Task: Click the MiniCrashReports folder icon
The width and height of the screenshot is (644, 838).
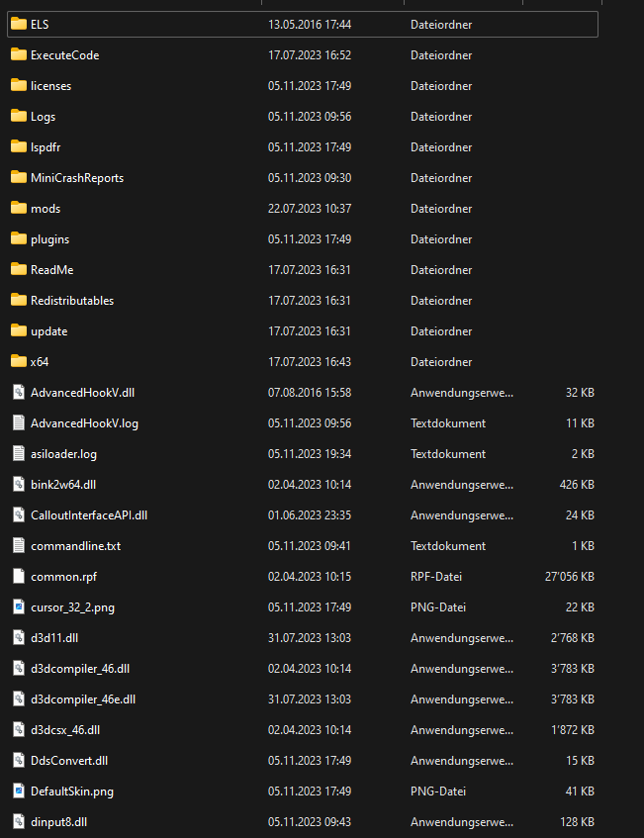Action: pos(19,177)
